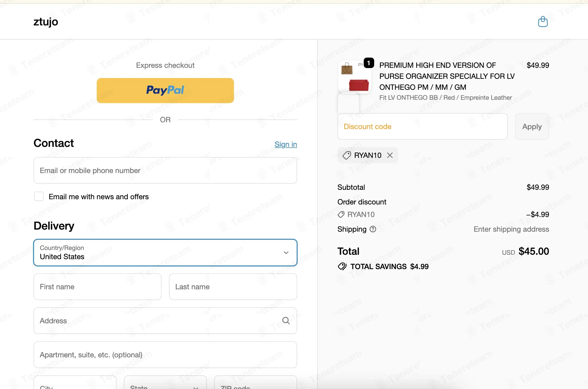This screenshot has width=588, height=389.
Task: Apply the discount code
Action: (x=532, y=126)
